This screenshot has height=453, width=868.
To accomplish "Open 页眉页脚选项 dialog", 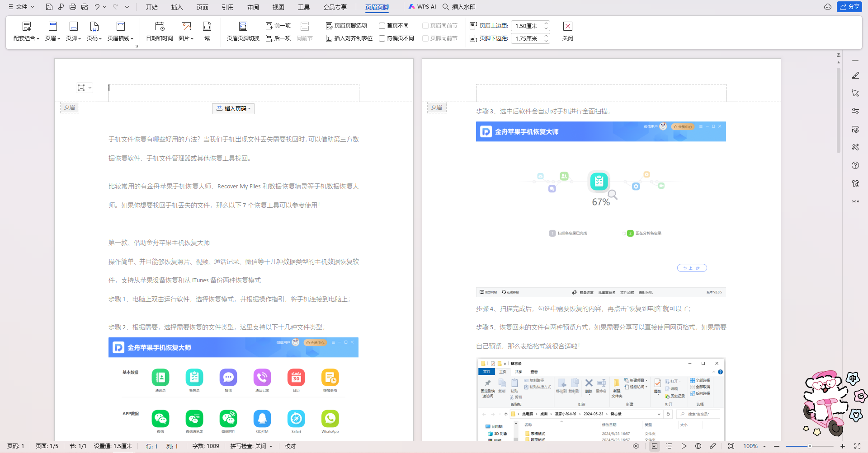I will [x=347, y=26].
